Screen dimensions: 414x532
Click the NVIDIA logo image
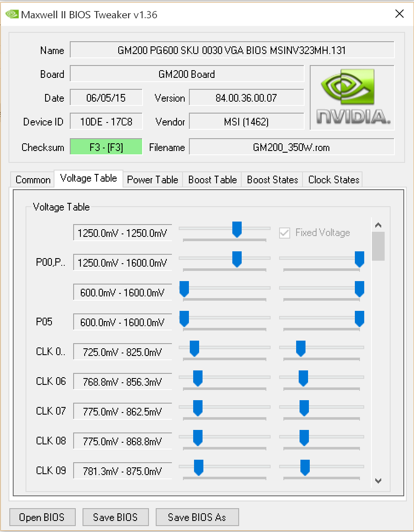[x=352, y=97]
